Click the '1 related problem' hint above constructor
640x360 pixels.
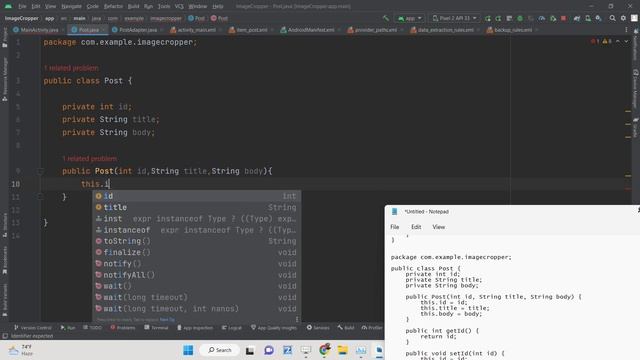(x=90, y=159)
